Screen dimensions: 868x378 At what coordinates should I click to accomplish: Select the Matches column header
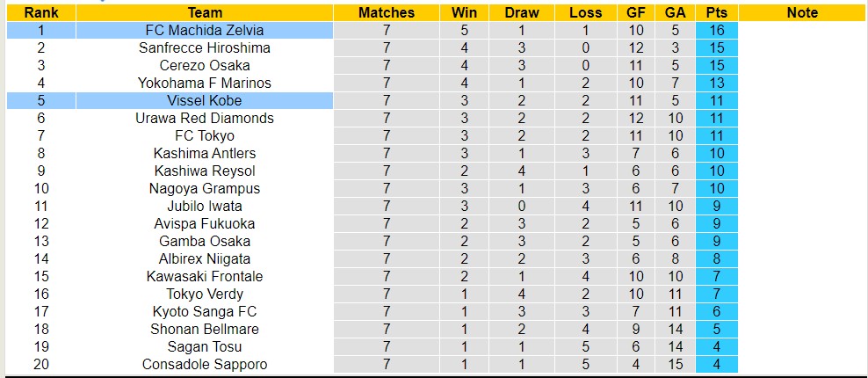(386, 12)
